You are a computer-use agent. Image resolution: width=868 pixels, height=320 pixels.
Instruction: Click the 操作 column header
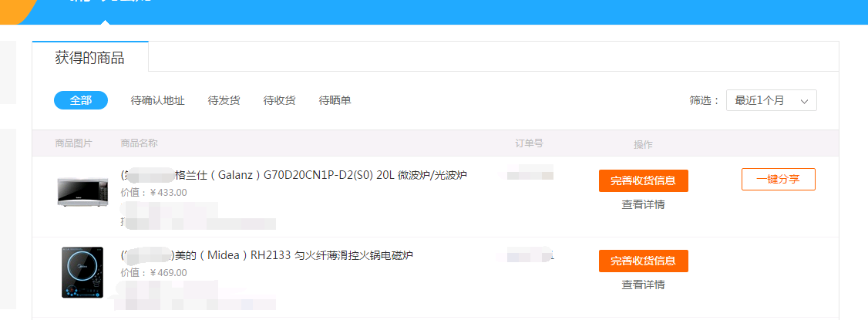(x=643, y=145)
